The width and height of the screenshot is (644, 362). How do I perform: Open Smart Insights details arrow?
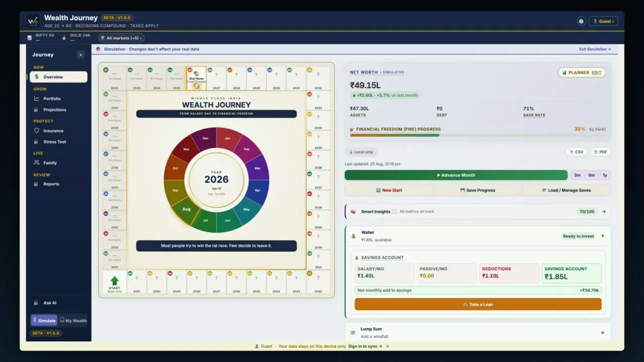click(604, 212)
